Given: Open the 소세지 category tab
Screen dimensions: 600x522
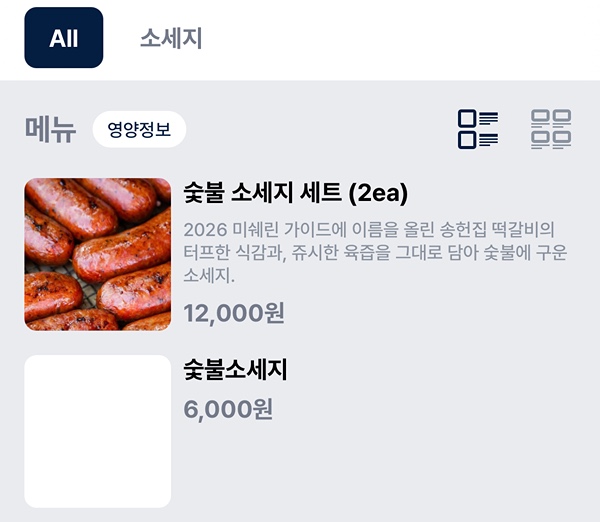Looking at the screenshot, I should [x=171, y=39].
